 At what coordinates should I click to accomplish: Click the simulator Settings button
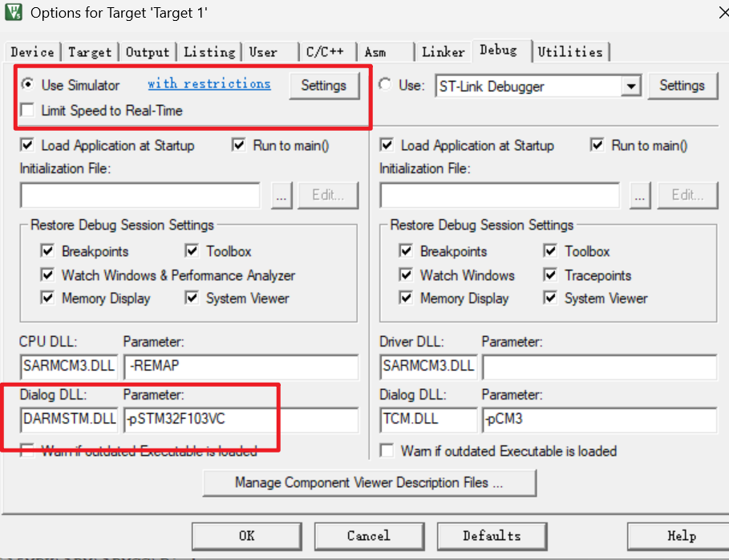coord(324,86)
